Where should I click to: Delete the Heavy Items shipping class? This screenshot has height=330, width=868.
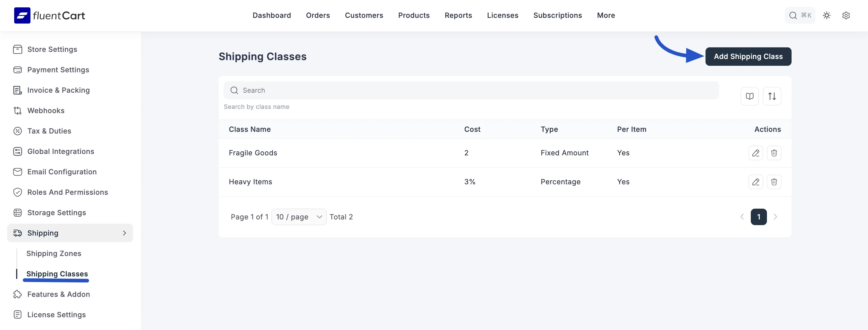774,181
